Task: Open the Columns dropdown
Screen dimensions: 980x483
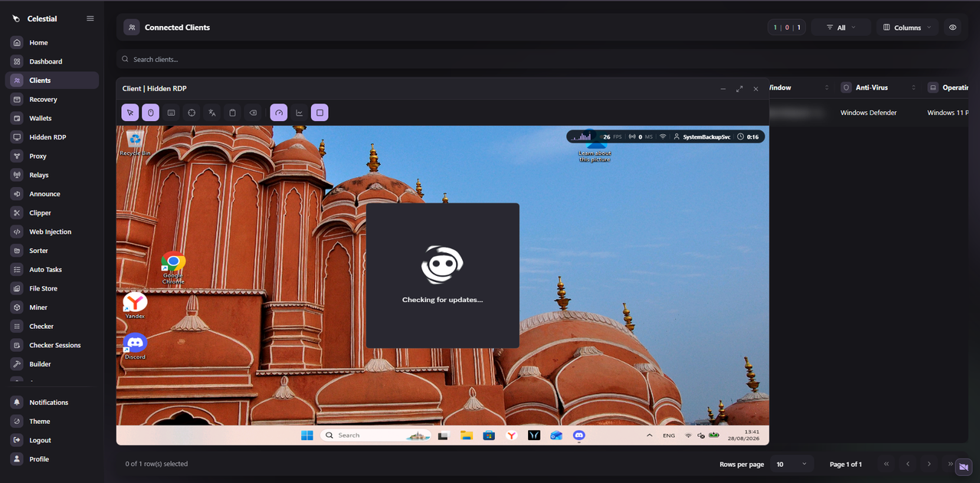Action: click(907, 28)
